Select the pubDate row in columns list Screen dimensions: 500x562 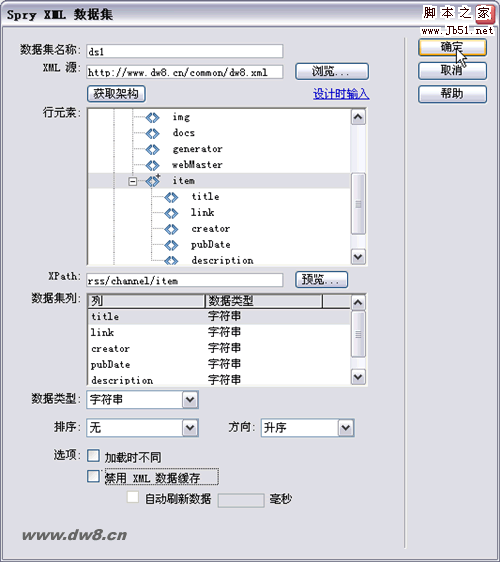[x=219, y=365]
